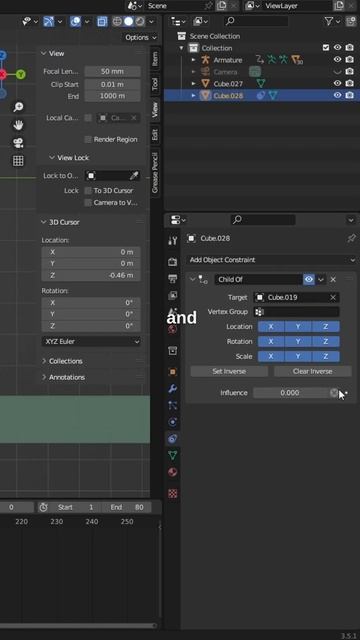Open the Outliner display mode icon
This screenshot has height=640, width=360.
tap(199, 21)
